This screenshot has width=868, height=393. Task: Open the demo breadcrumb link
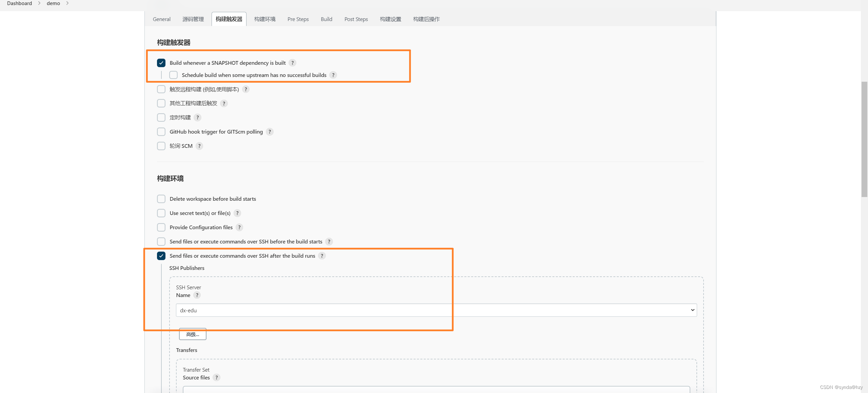click(x=53, y=3)
